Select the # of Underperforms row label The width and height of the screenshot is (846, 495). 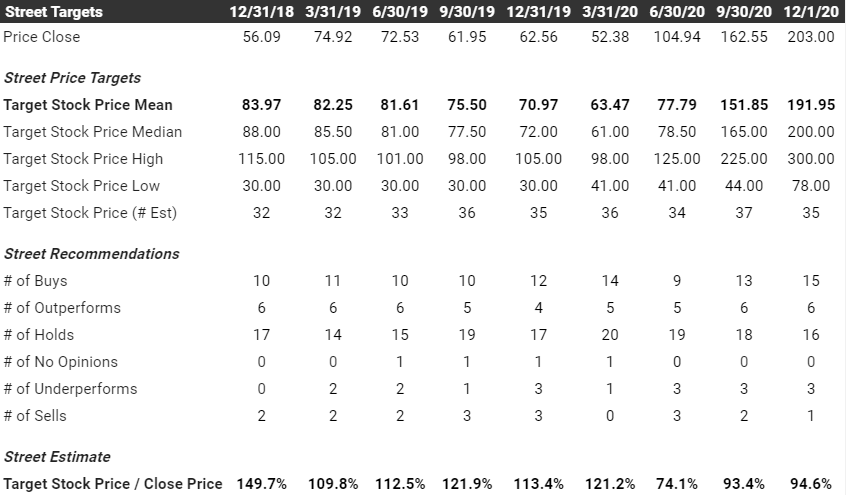(70, 389)
